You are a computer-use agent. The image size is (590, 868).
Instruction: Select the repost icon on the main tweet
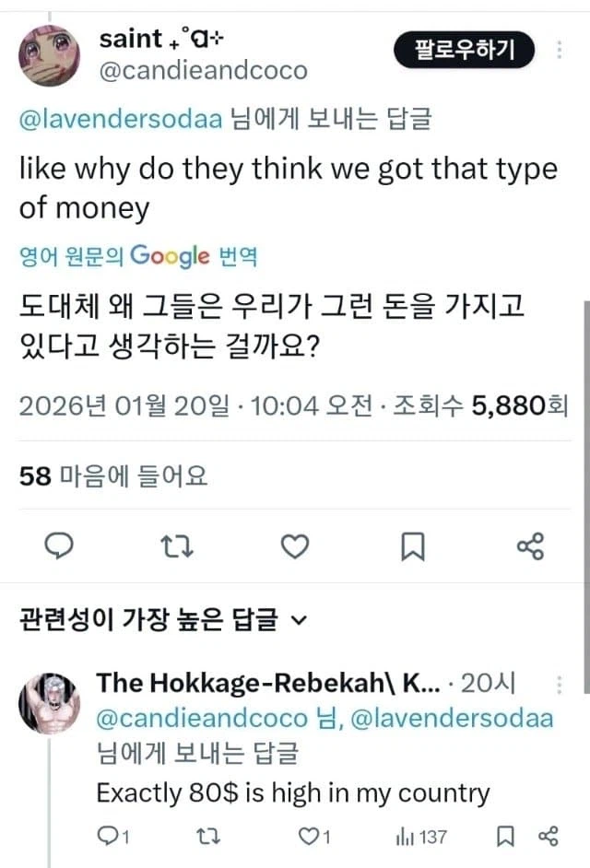pyautogui.click(x=176, y=545)
